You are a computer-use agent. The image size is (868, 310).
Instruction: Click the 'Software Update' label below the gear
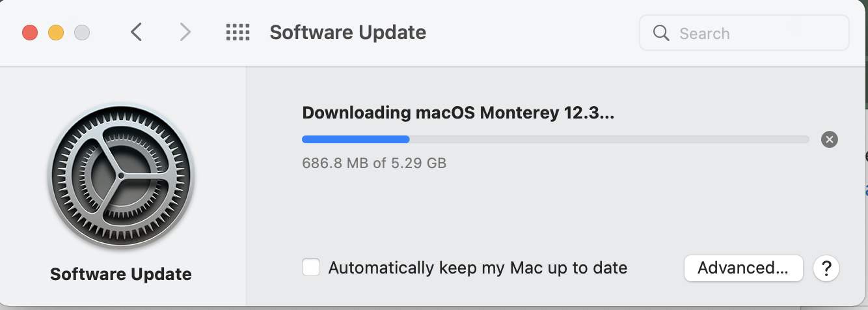tap(121, 274)
